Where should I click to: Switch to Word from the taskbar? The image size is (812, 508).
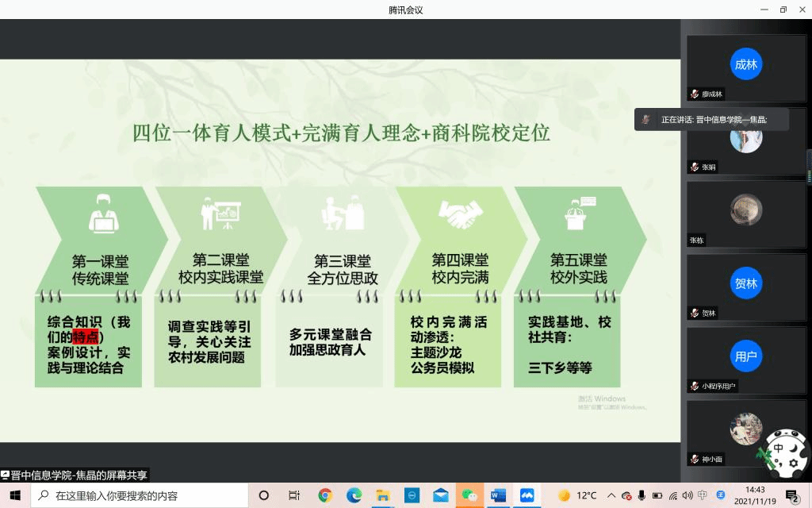[x=498, y=495]
